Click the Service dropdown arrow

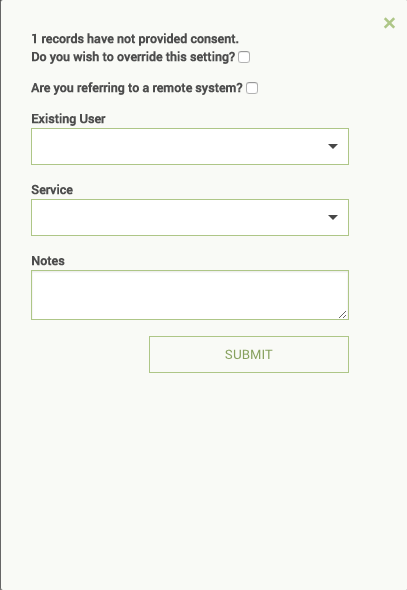tap(333, 217)
